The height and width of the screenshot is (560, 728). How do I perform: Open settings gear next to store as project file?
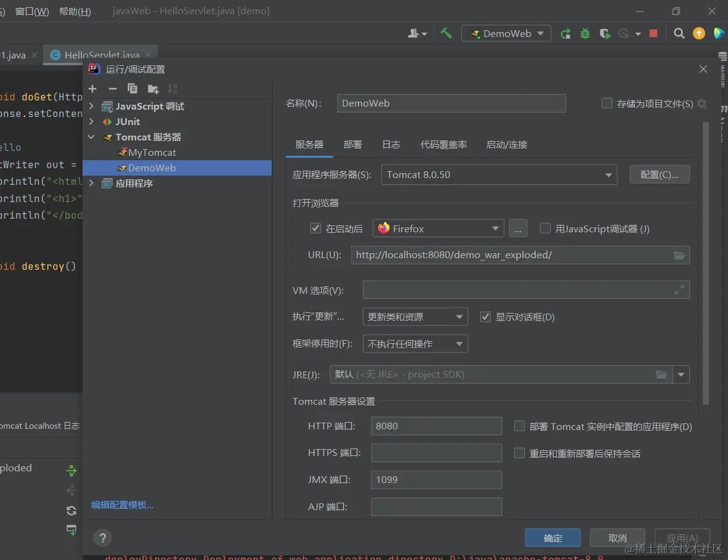click(702, 103)
